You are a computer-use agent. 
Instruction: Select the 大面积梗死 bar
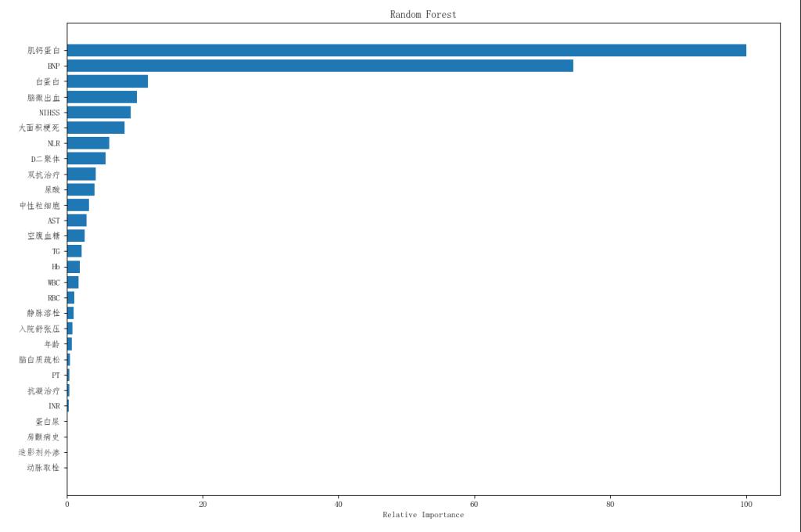(x=95, y=128)
